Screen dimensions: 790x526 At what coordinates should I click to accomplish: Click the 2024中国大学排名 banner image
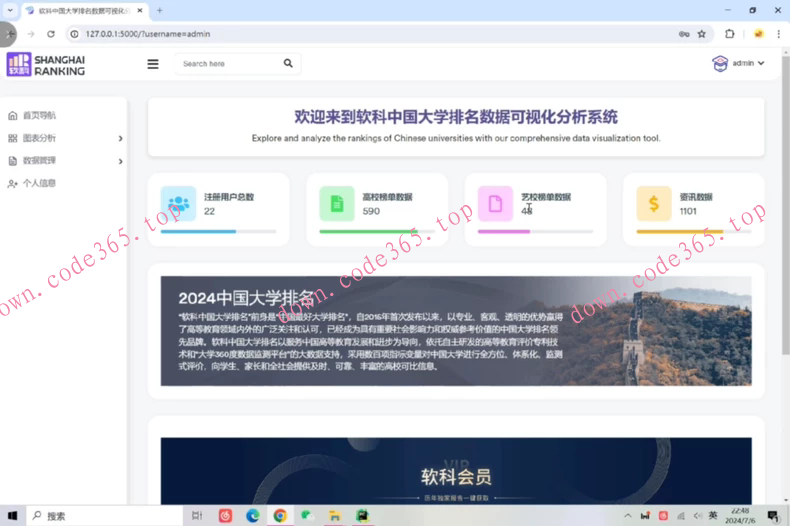(456, 331)
